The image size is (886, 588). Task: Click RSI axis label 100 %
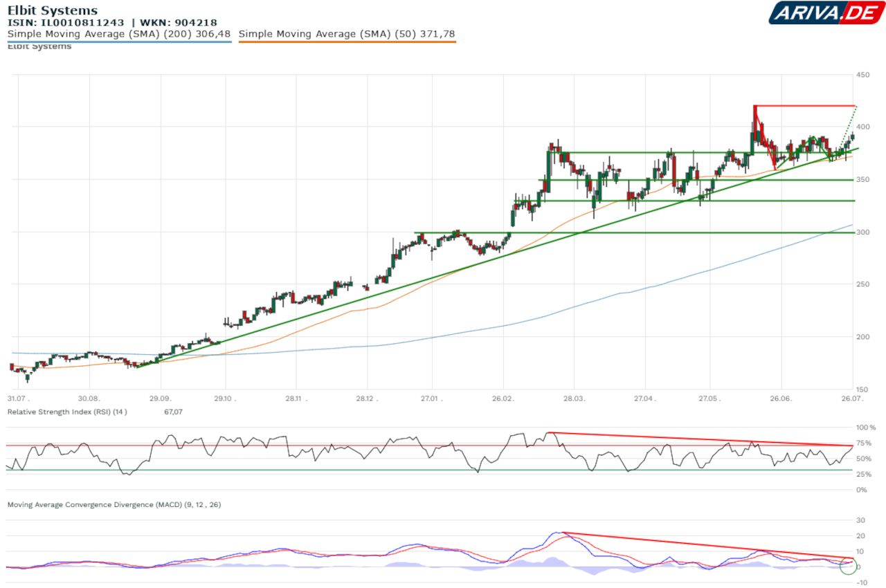[867, 428]
